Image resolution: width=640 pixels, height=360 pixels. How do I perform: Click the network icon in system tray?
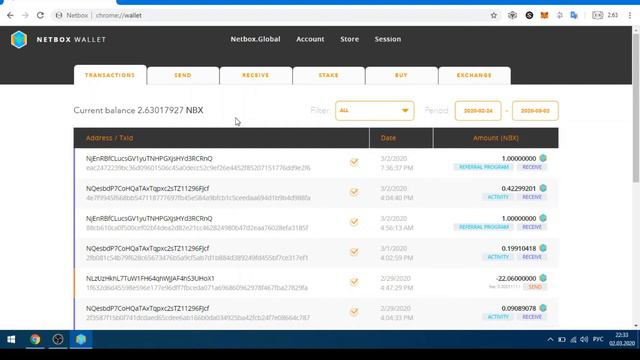[x=573, y=339]
